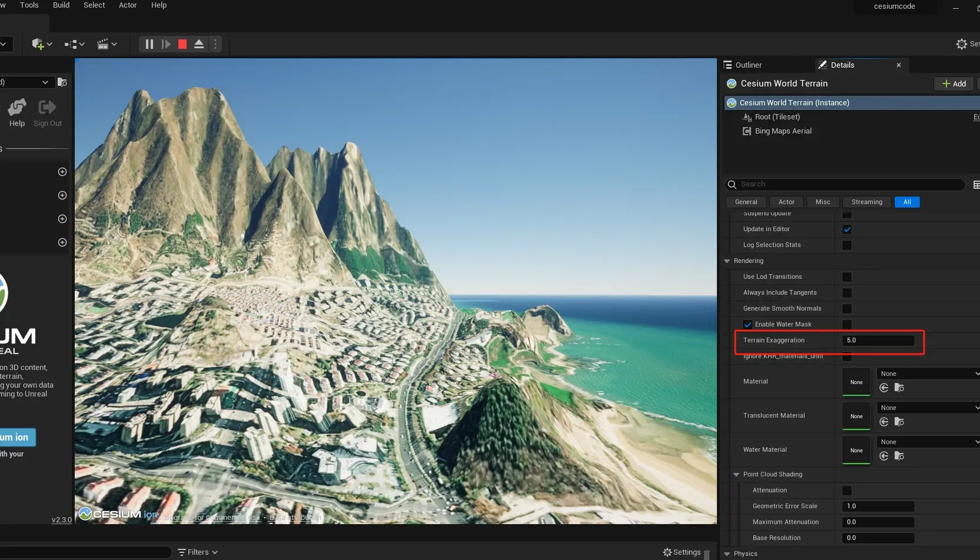Enable the Log Selection Stats checkbox
980x560 pixels.
[x=847, y=245]
